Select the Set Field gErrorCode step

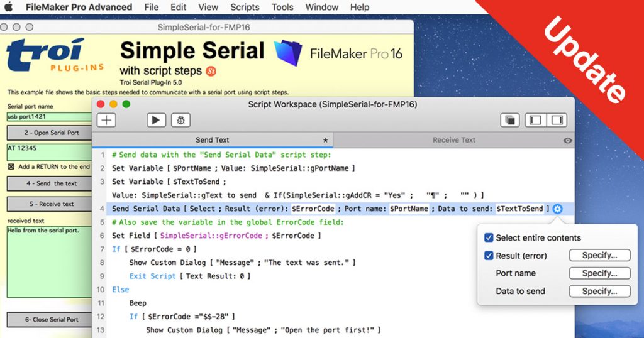pyautogui.click(x=216, y=236)
